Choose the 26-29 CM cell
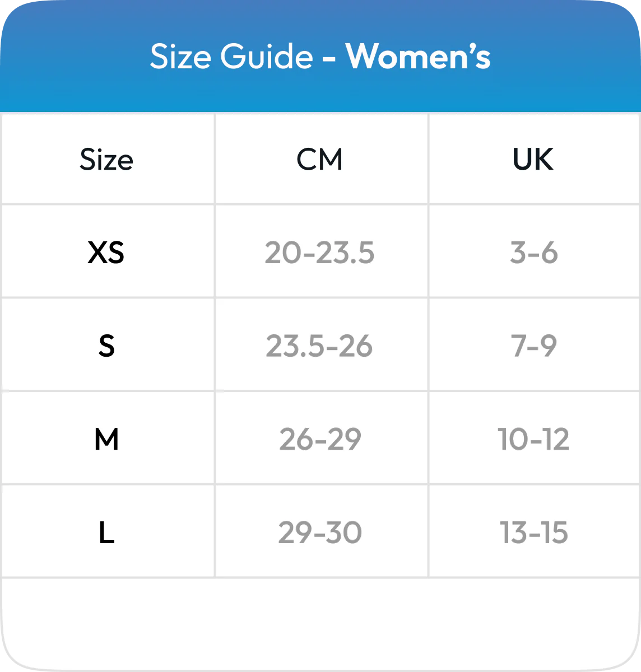641x672 pixels. [x=320, y=440]
